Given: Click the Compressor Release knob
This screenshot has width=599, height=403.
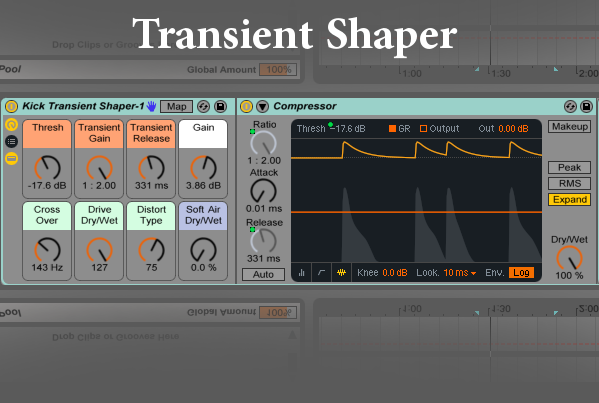Looking at the screenshot, I should click(x=263, y=241).
